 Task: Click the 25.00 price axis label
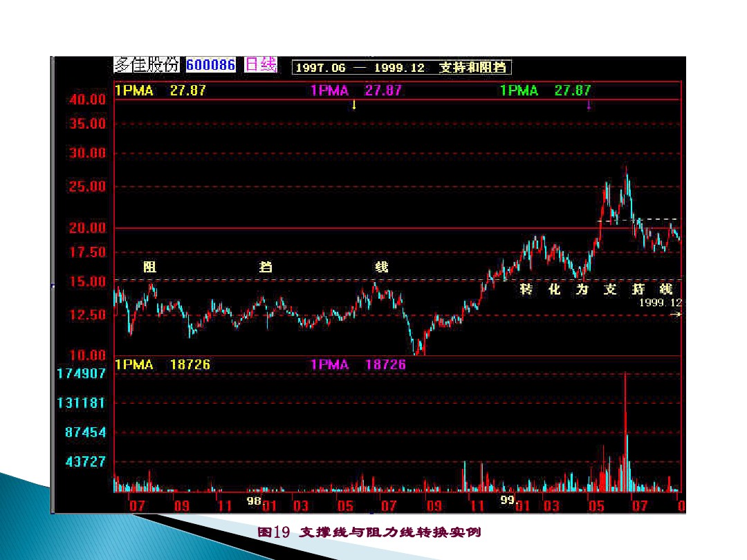[88, 186]
